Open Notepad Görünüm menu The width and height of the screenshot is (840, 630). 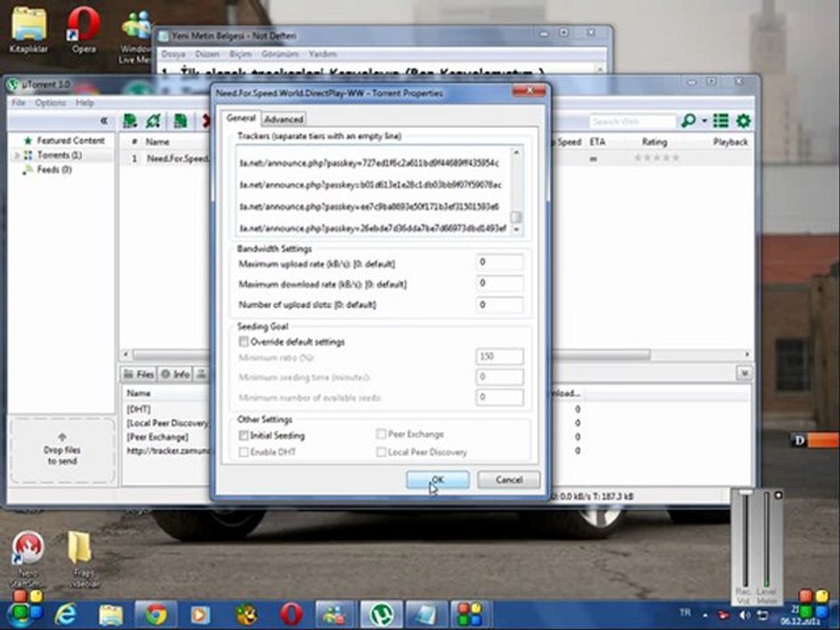pyautogui.click(x=280, y=54)
